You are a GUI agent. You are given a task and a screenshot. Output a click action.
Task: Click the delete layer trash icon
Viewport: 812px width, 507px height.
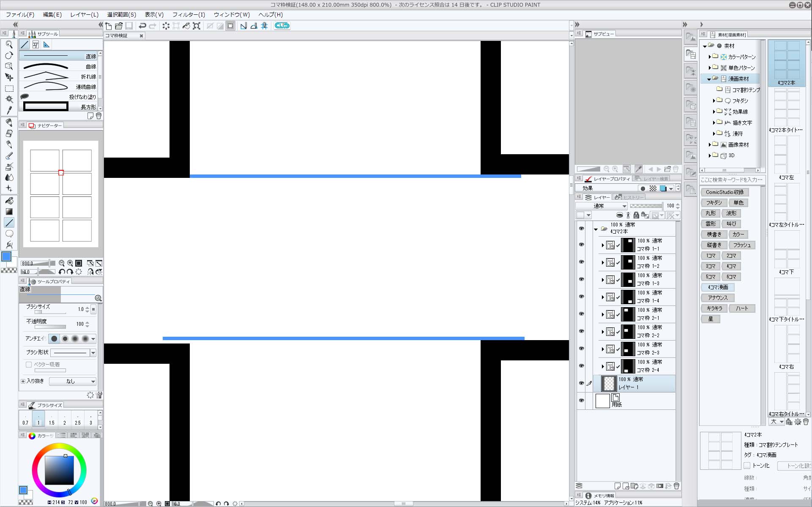tap(676, 486)
